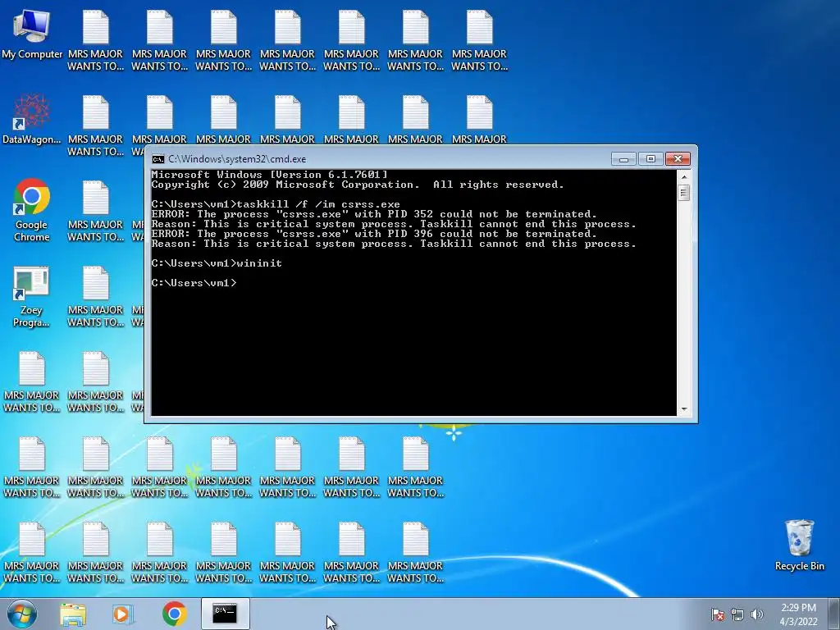Open the Windows Start menu orb
The height and width of the screenshot is (630, 840).
click(x=22, y=614)
